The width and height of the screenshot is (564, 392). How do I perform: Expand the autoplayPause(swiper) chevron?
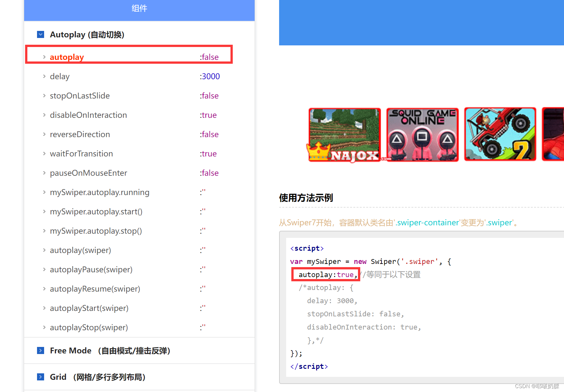pos(44,269)
